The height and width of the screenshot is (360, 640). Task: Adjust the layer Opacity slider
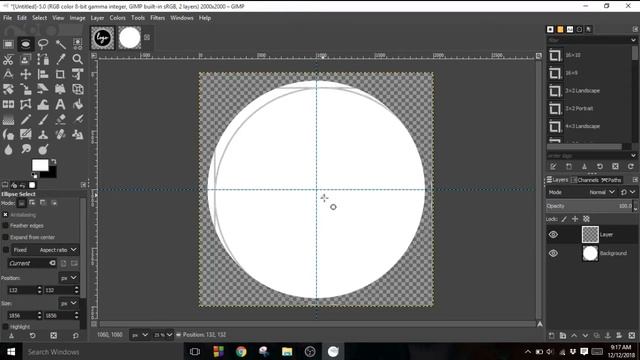click(x=589, y=206)
